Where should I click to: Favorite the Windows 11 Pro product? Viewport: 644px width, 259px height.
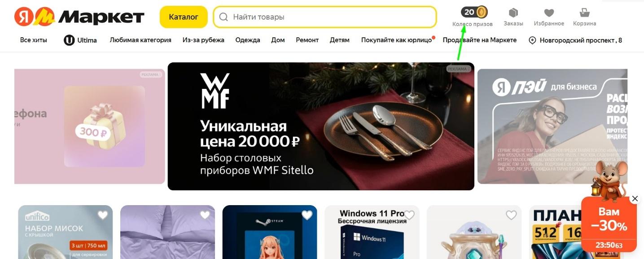point(409,215)
